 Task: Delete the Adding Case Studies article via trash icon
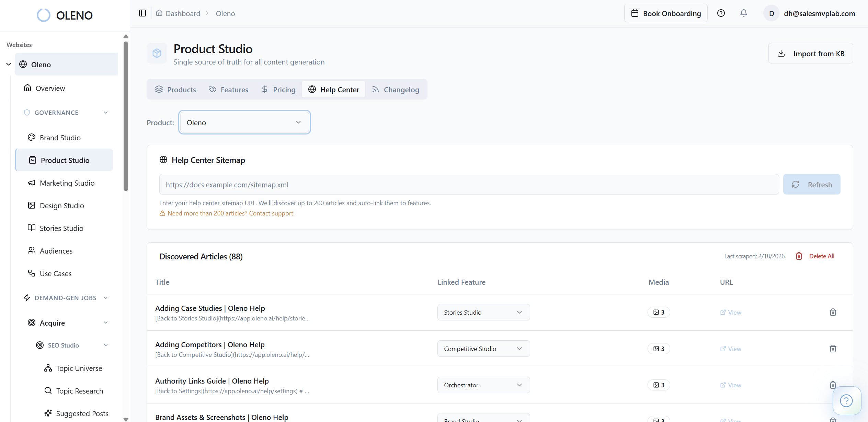click(x=833, y=312)
